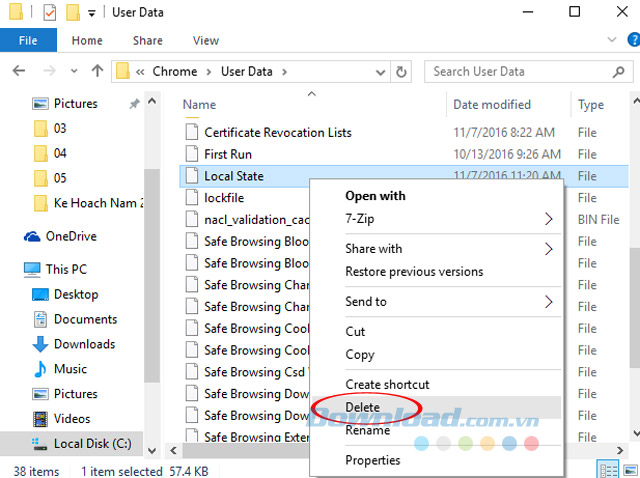Viewport: 640px width, 478px height.
Task: Choose Delete from the context menu
Action: pos(362,407)
